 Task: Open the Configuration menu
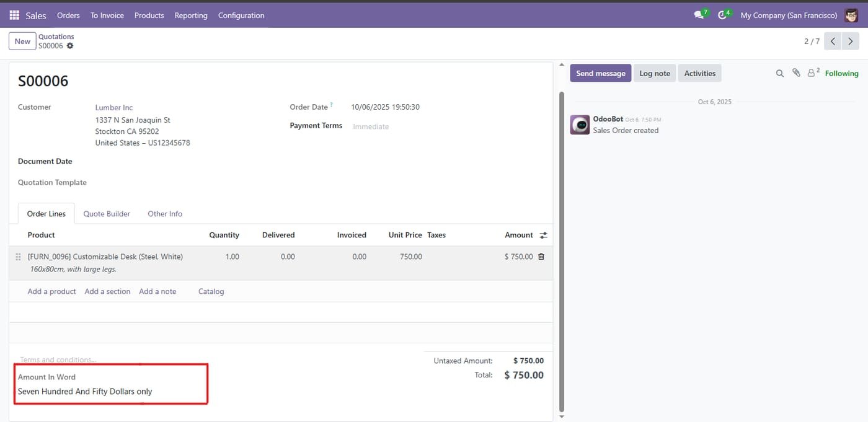pyautogui.click(x=241, y=15)
